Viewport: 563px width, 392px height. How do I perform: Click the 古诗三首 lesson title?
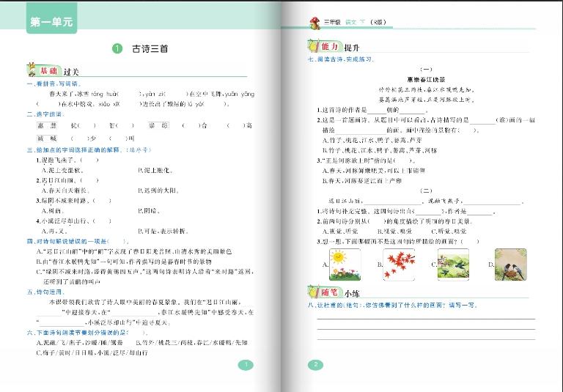150,49
